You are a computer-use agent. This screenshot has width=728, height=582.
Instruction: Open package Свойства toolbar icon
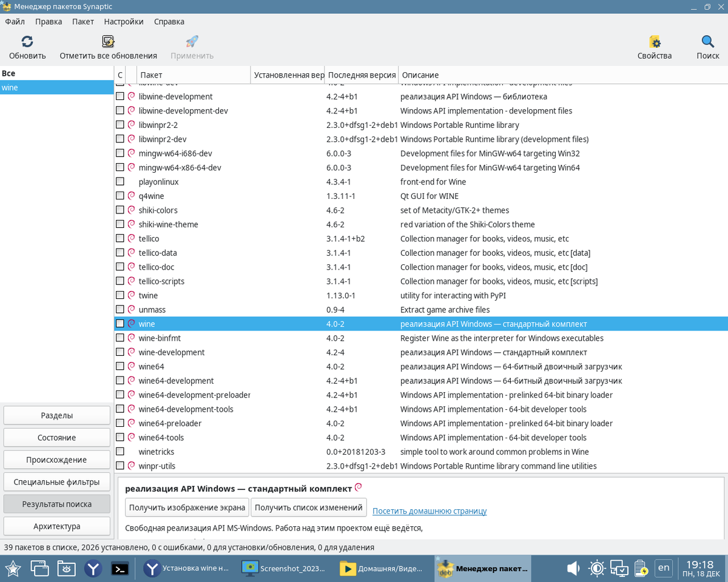(x=655, y=42)
